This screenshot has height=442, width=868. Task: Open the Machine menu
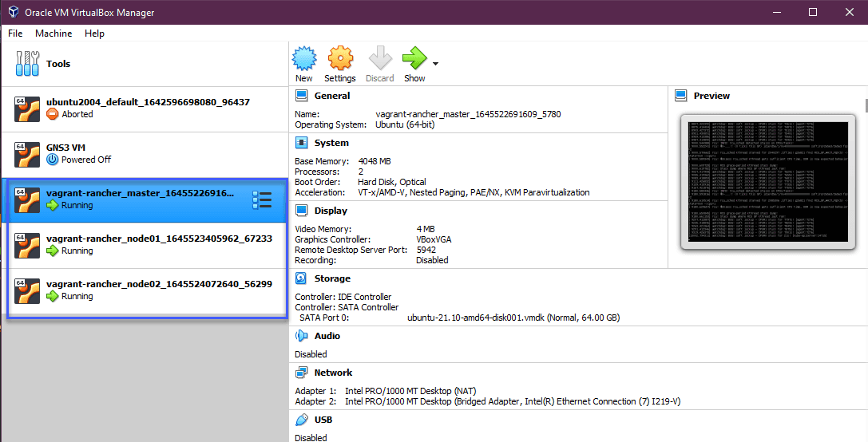point(54,34)
